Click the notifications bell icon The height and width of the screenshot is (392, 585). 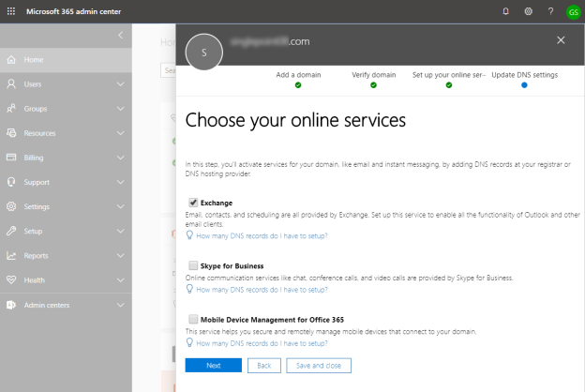coord(506,11)
